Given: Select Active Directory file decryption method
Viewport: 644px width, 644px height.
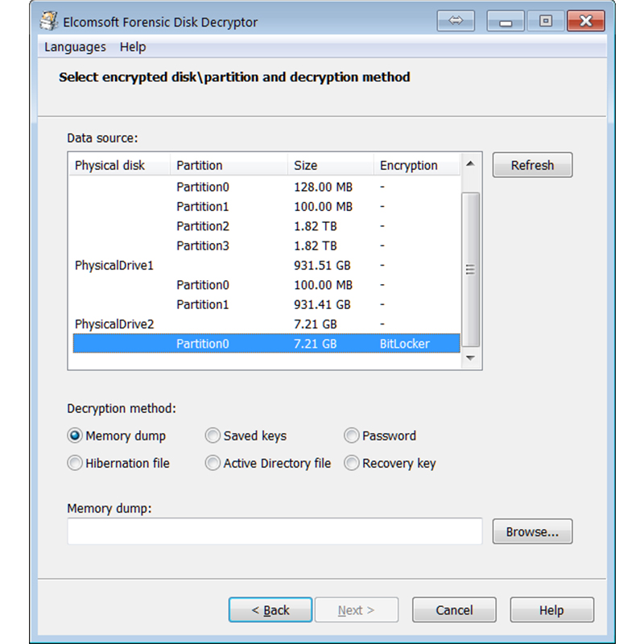Looking at the screenshot, I should pos(268,463).
